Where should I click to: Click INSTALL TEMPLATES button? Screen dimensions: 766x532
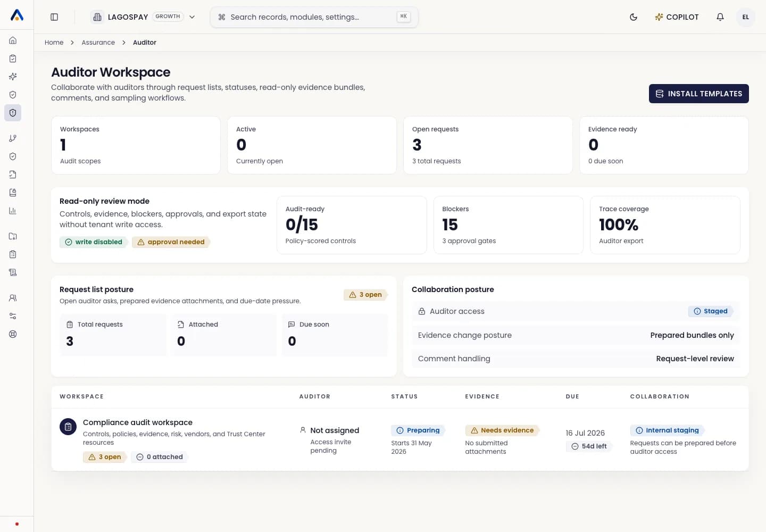point(698,94)
